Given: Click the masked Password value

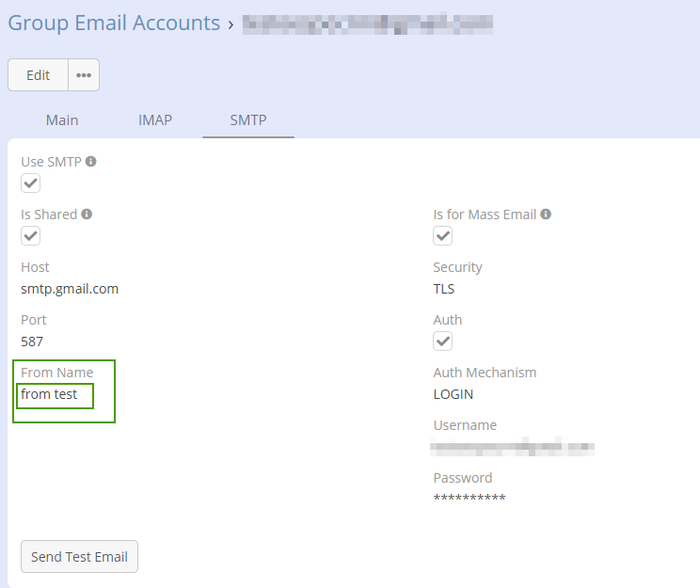Looking at the screenshot, I should (469, 499).
